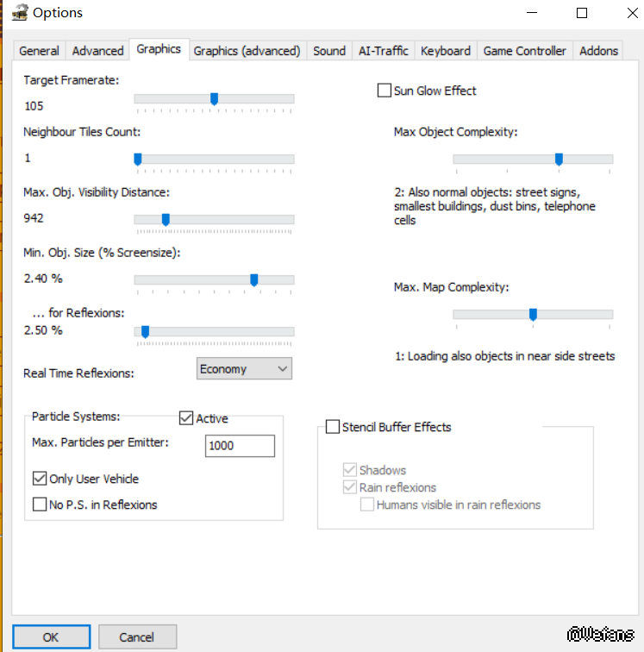The height and width of the screenshot is (652, 644).
Task: Select the Graphics tab
Action: coord(159,49)
